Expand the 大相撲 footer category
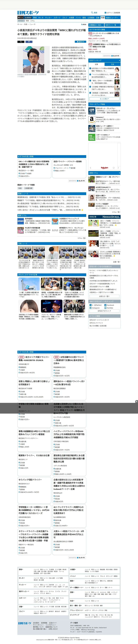138x644 pixels. click(x=73, y=569)
